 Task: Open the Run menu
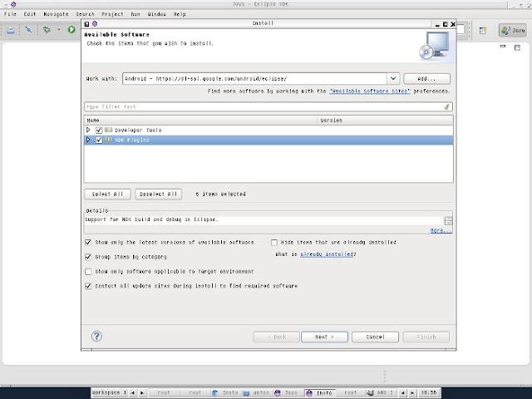(x=135, y=14)
